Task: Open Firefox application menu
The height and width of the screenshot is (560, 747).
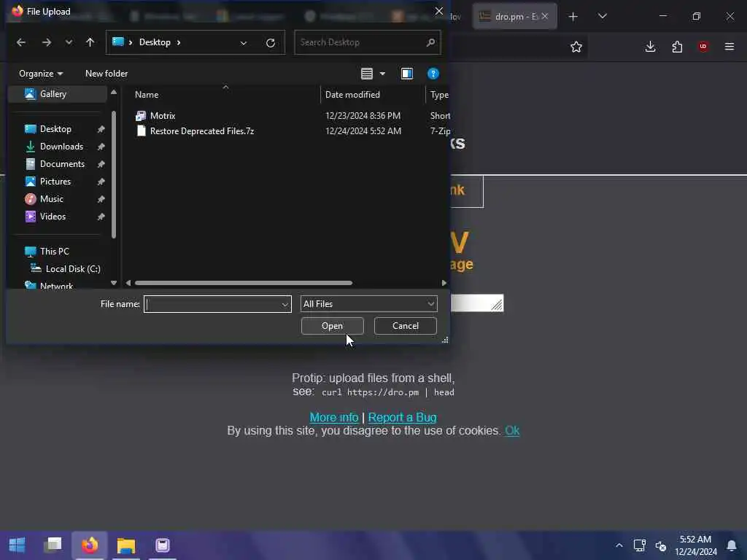Action: click(x=729, y=47)
